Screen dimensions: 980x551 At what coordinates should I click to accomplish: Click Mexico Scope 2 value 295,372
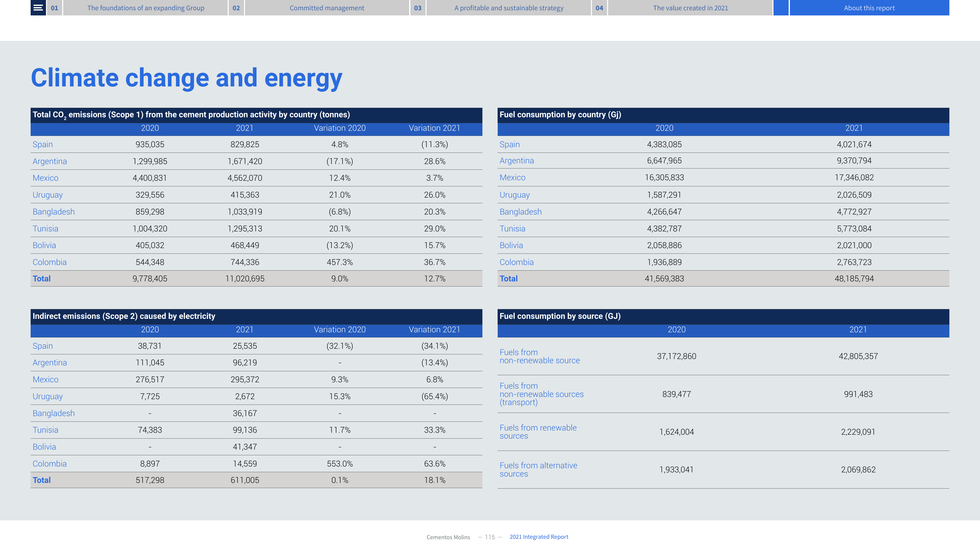tap(245, 380)
